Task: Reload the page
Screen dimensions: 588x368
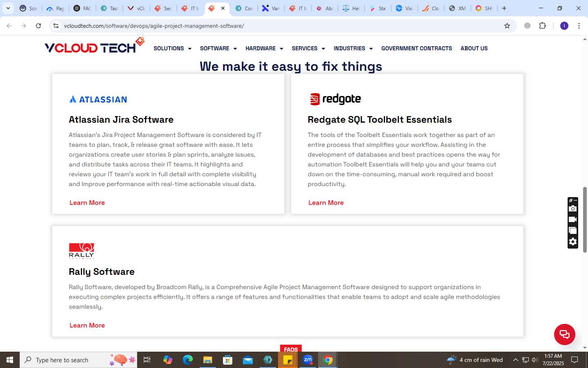Action: [38, 26]
